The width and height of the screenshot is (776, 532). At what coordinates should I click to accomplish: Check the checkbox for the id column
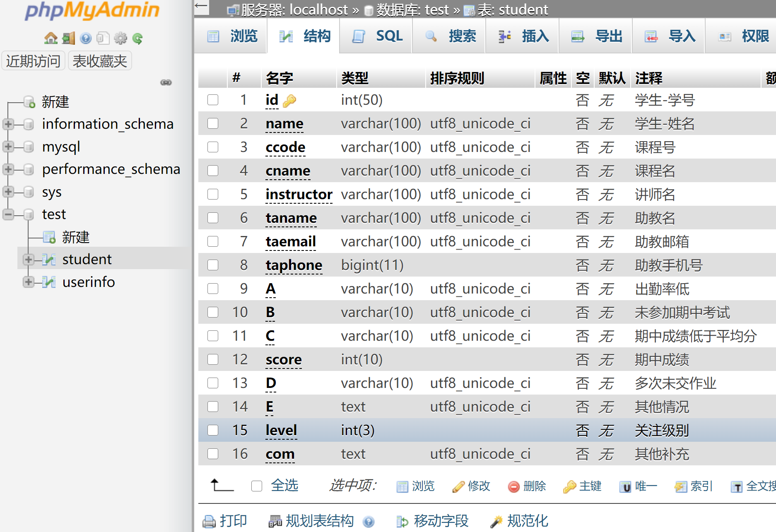coord(213,100)
